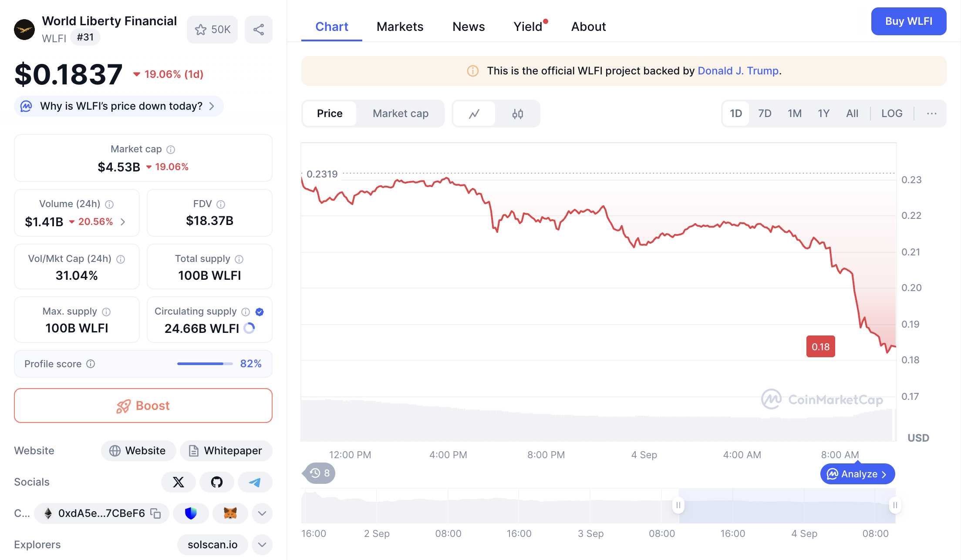961x560 pixels.
Task: Expand more contracts dropdown
Action: 262,513
